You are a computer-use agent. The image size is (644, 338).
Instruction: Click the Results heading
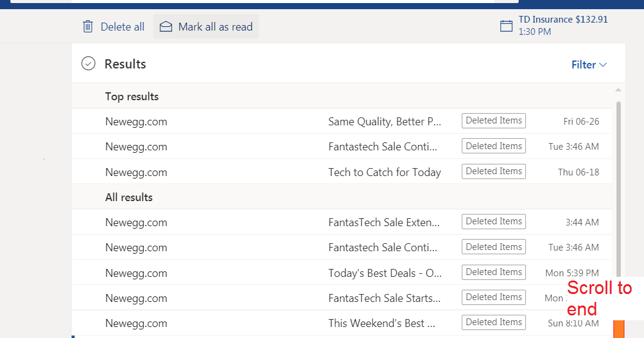point(125,64)
